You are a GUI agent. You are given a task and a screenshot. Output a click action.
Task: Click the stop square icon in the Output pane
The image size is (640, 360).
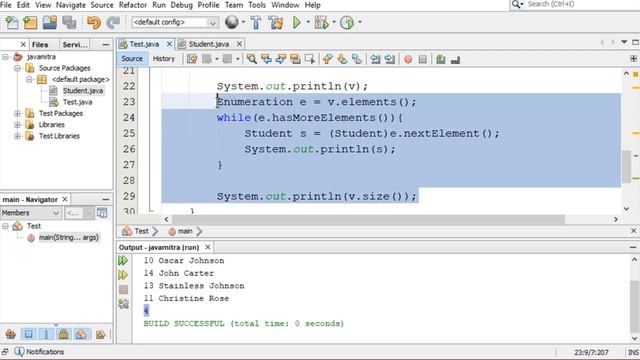pos(123,289)
